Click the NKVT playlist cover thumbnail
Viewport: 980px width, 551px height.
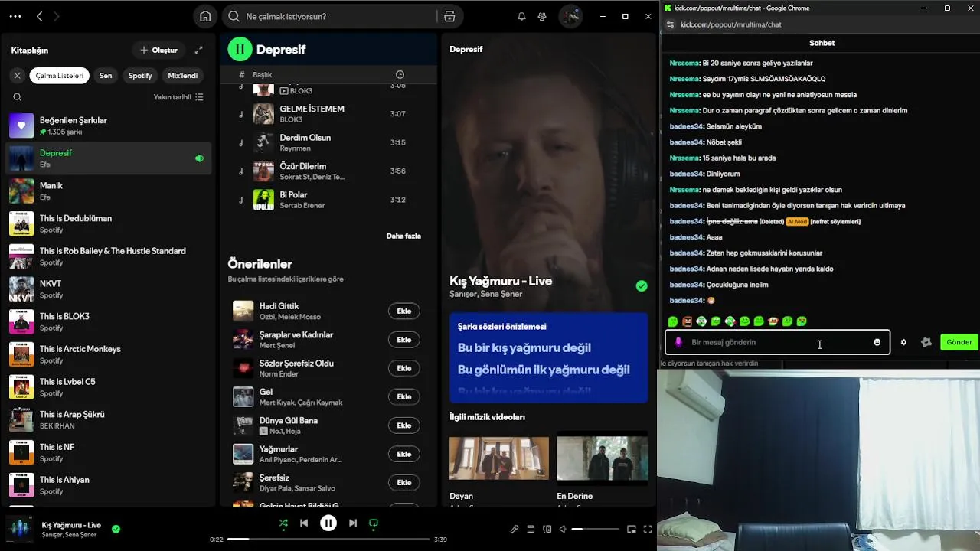[x=21, y=289]
